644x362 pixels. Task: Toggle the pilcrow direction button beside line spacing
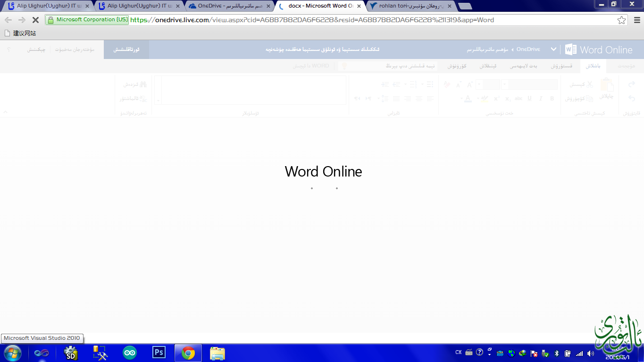(x=369, y=98)
